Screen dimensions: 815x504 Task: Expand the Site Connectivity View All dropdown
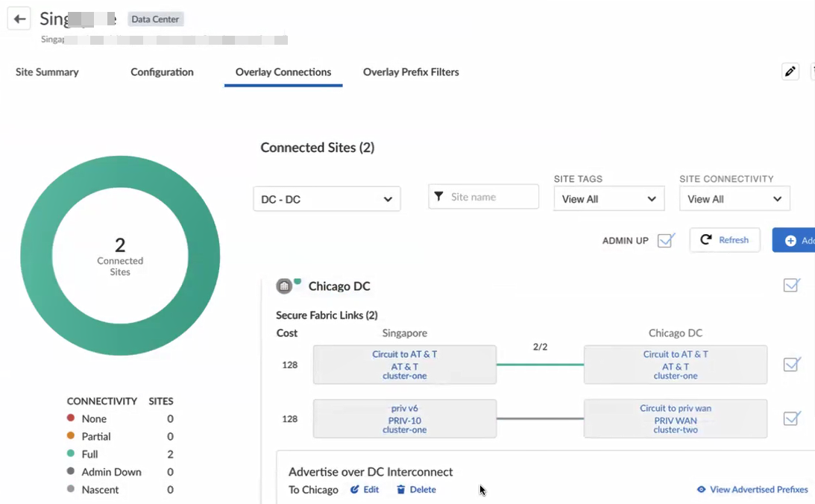[734, 199]
